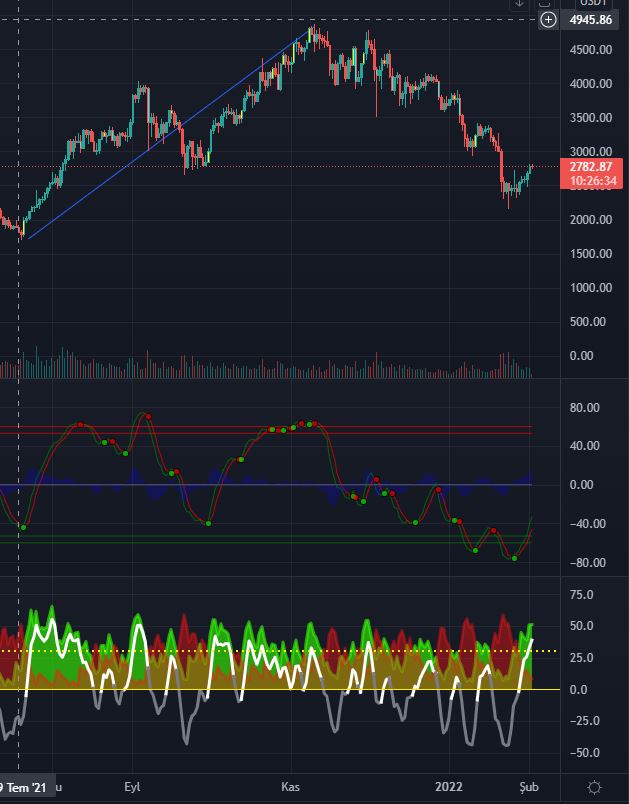Click the 80.00 oscillator scale label
629x804 pixels.
click(584, 408)
